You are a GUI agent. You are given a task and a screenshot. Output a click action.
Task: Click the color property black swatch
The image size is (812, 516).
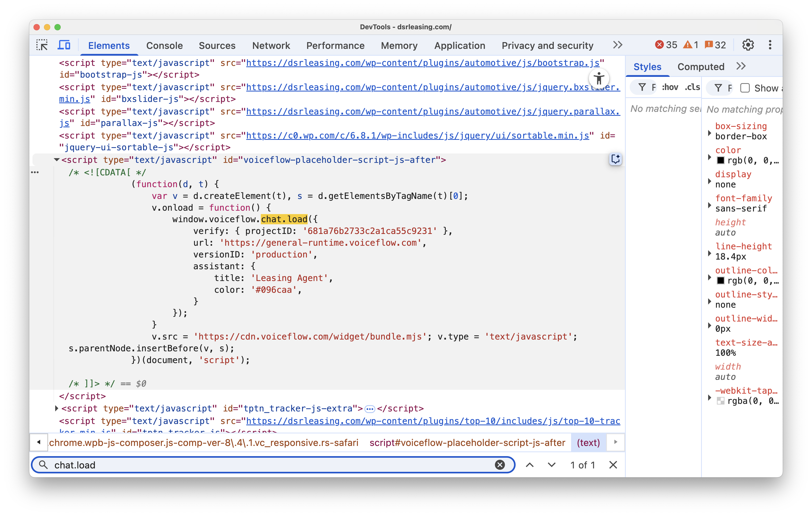click(x=720, y=160)
